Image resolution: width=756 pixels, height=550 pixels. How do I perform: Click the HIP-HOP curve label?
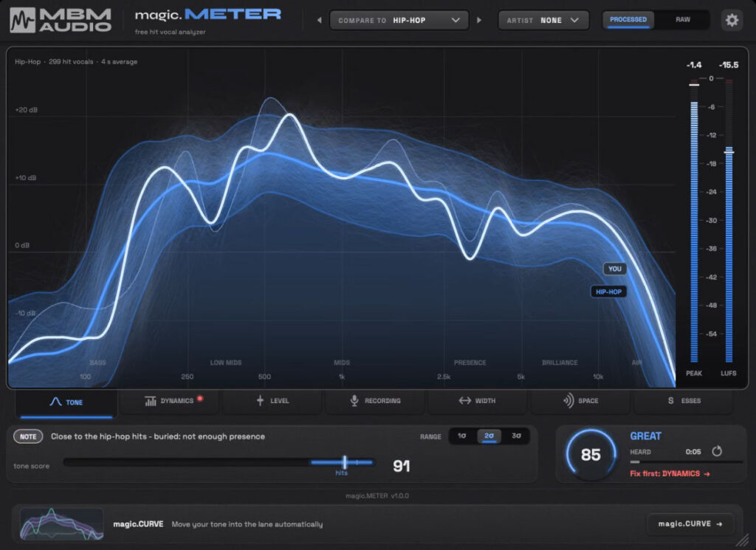tap(608, 292)
